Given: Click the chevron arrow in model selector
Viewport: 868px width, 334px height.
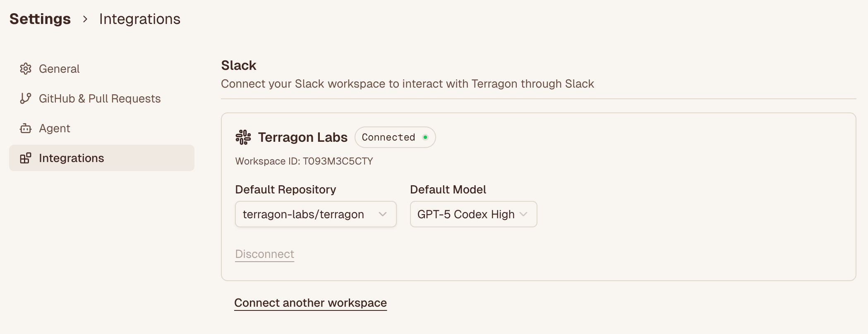Looking at the screenshot, I should click(x=524, y=214).
